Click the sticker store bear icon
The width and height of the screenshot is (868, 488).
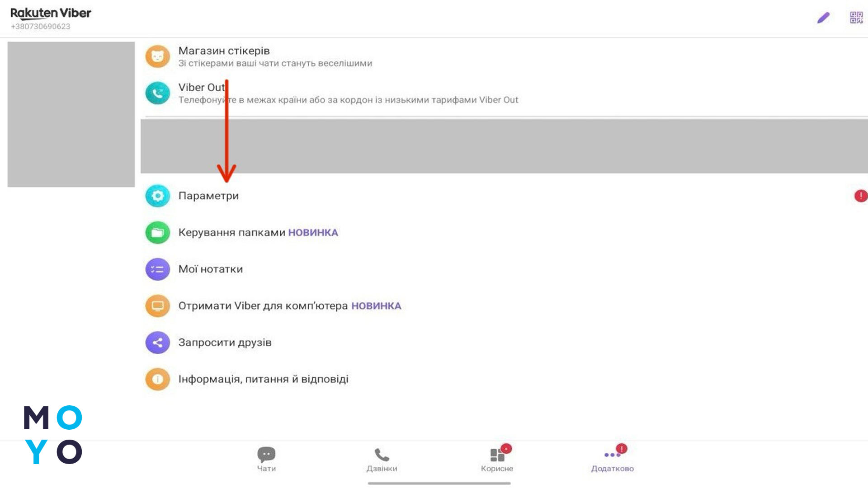pos(157,56)
